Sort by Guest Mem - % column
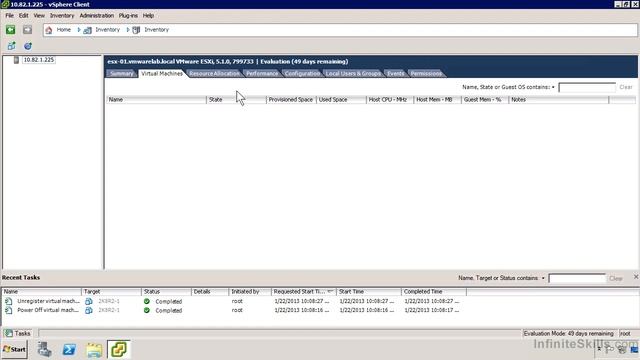 point(485,100)
